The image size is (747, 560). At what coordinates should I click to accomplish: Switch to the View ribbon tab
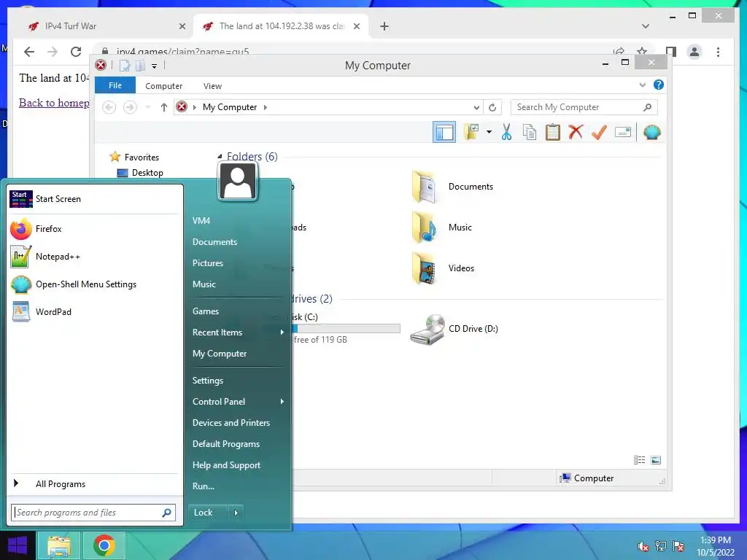[212, 86]
